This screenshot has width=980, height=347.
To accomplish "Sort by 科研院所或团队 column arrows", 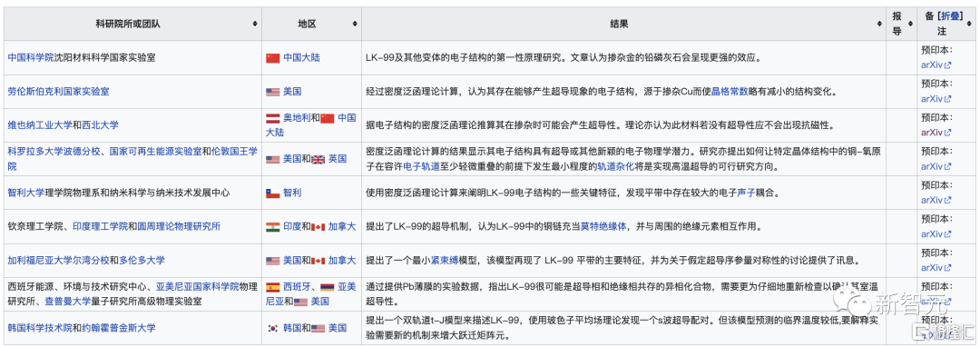I will point(255,24).
